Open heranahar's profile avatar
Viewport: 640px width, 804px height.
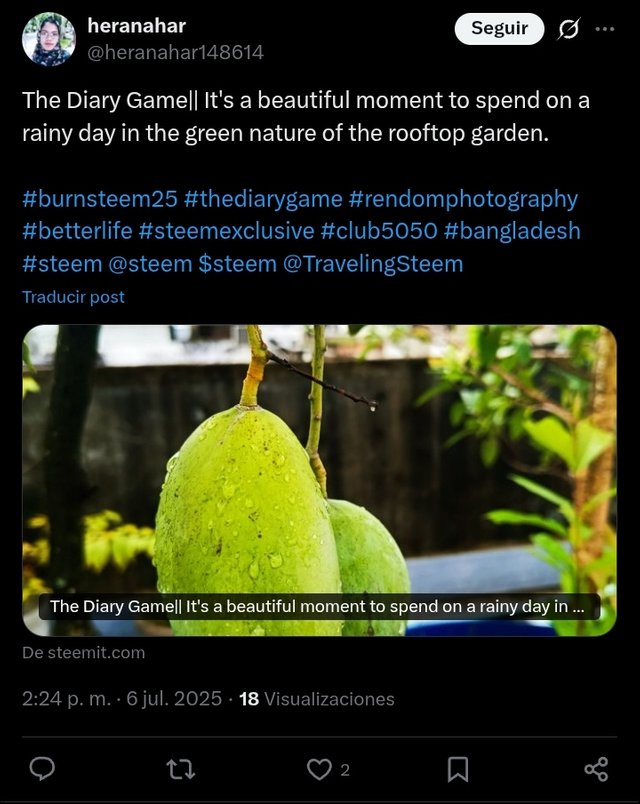coord(49,39)
